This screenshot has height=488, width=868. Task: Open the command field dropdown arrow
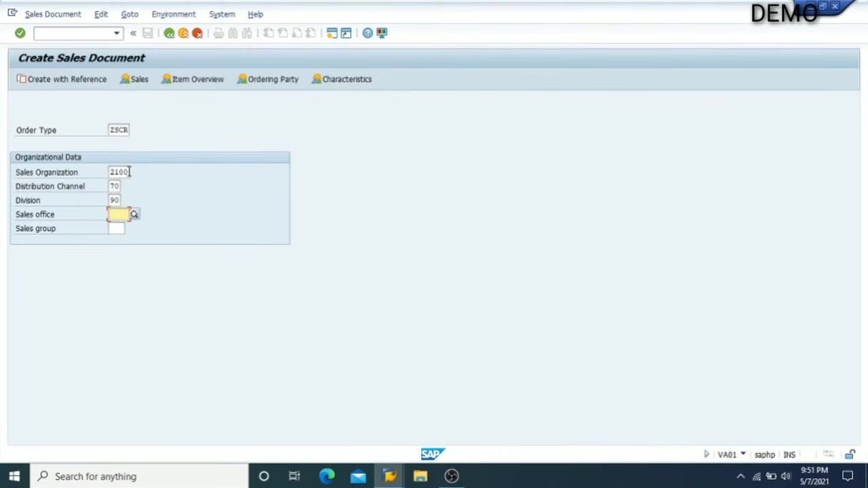117,33
